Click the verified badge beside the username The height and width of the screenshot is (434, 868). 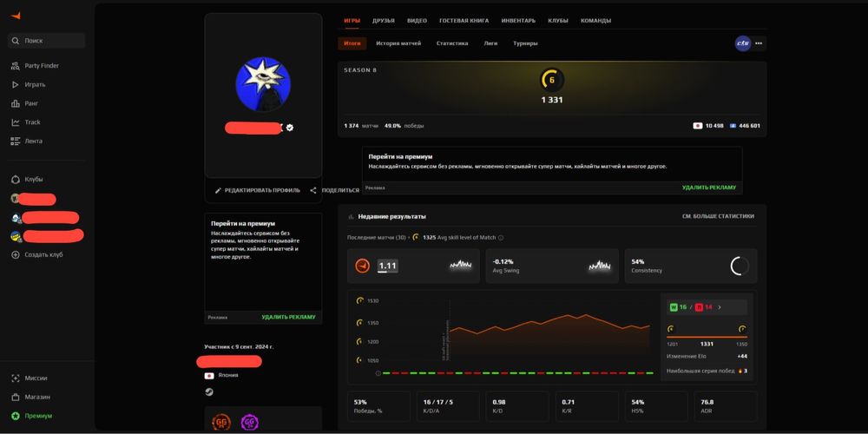290,128
